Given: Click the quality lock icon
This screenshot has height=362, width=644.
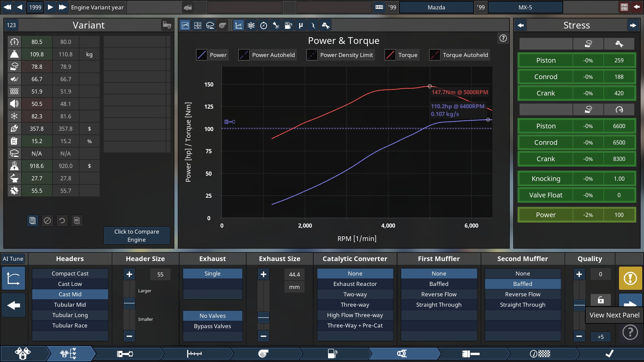Looking at the screenshot, I should [600, 300].
